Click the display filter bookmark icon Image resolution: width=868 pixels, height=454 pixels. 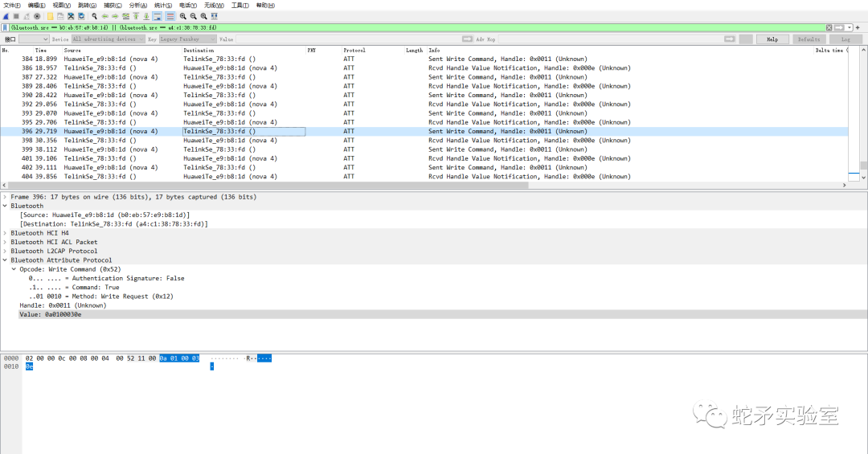tap(5, 27)
